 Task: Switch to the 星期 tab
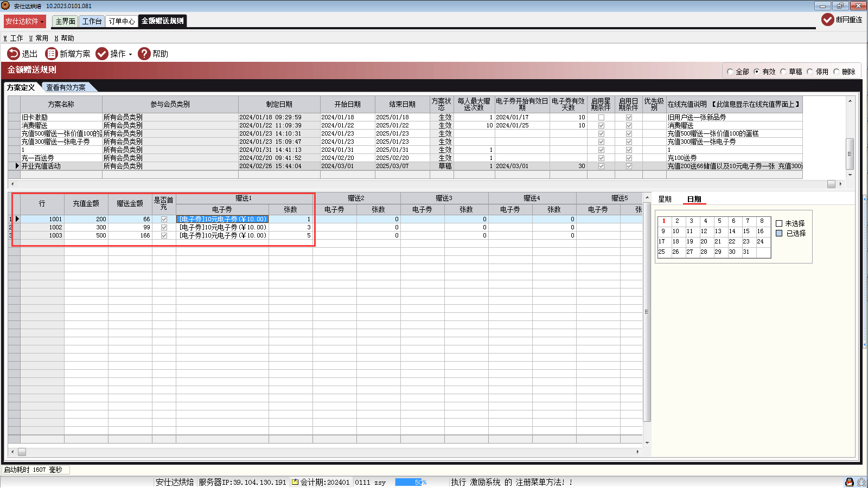(x=665, y=199)
